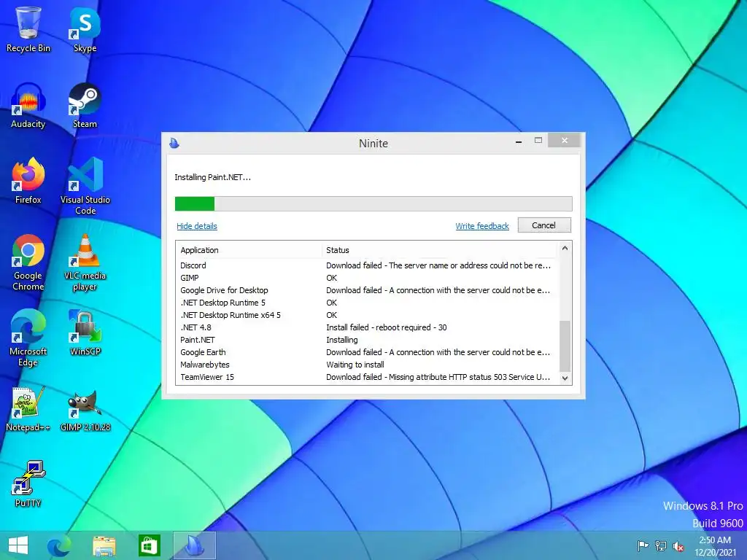Click the network status tray icon
747x560 pixels.
click(x=661, y=545)
